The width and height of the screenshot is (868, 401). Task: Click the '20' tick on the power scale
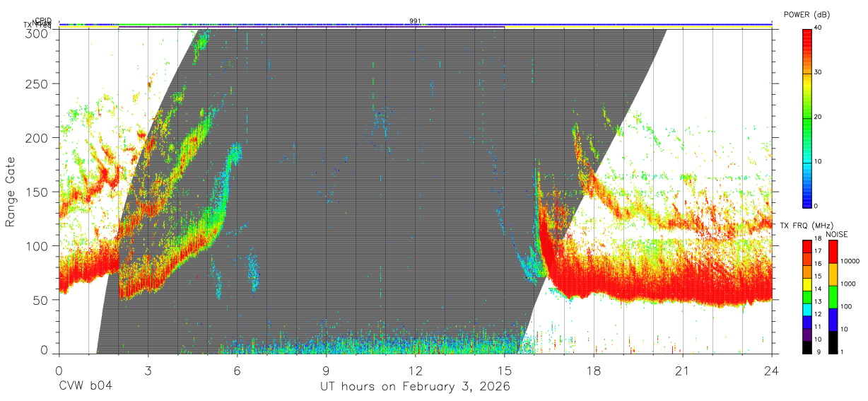click(818, 117)
